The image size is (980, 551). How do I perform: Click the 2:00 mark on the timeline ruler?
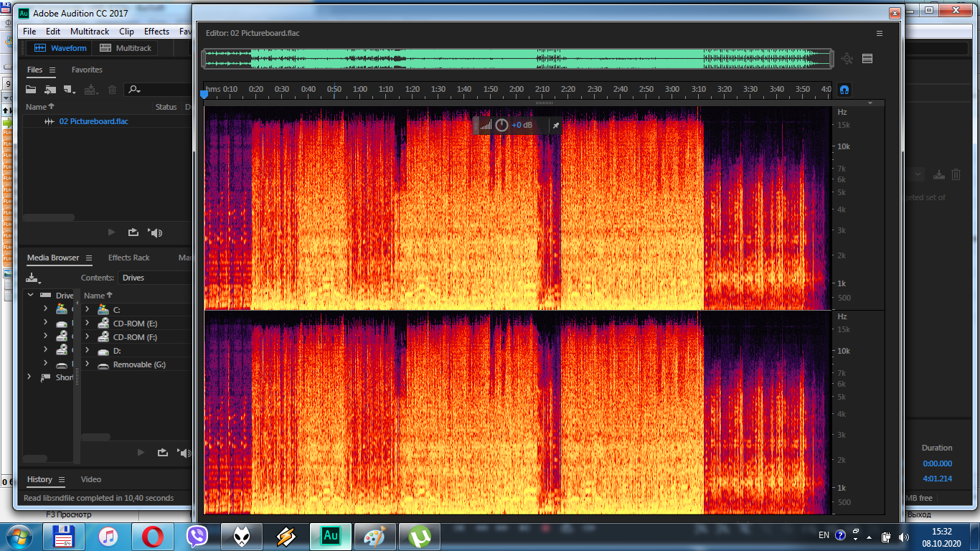[516, 90]
